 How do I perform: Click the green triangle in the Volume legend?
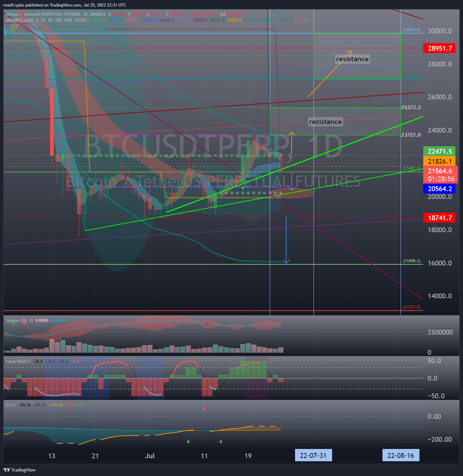click(14, 323)
